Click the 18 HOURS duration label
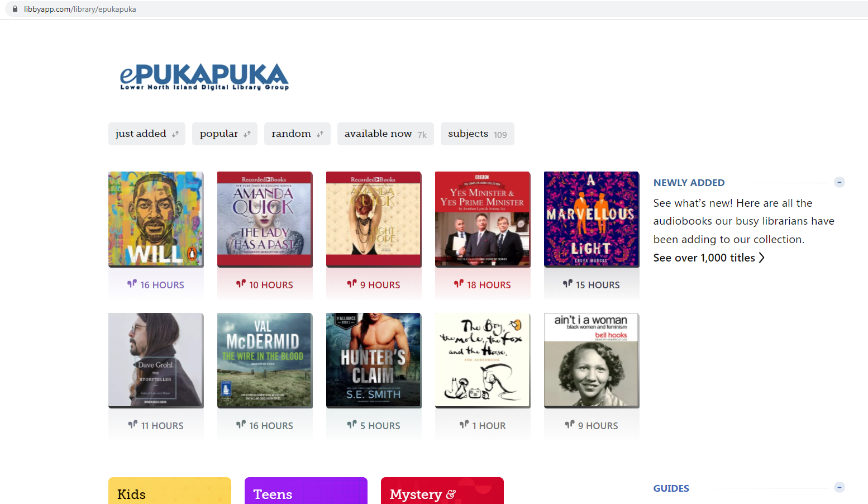The height and width of the screenshot is (504, 868). tap(489, 285)
